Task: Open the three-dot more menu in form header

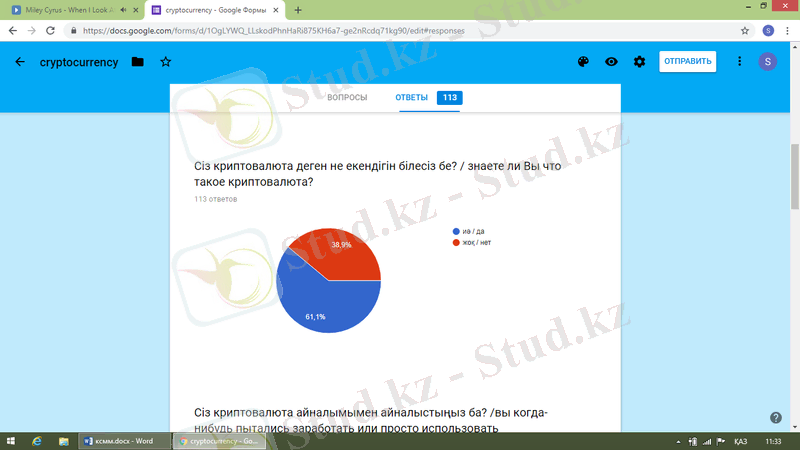Action: (739, 61)
